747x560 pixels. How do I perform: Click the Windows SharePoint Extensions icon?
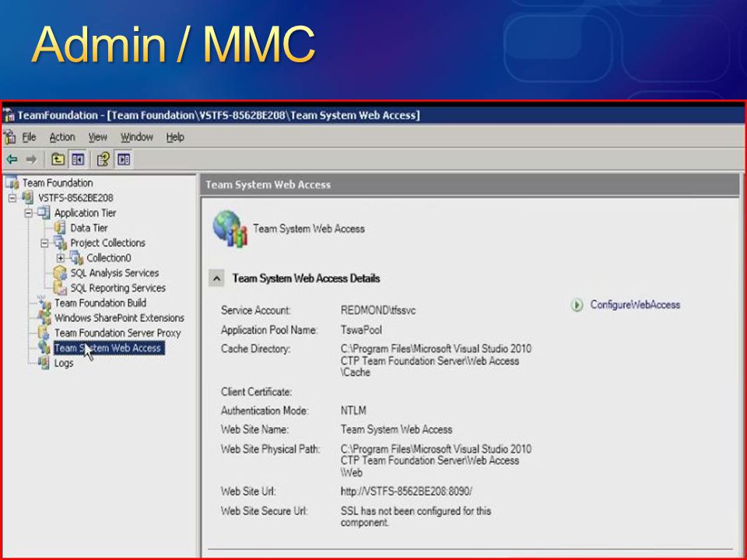tap(44, 317)
